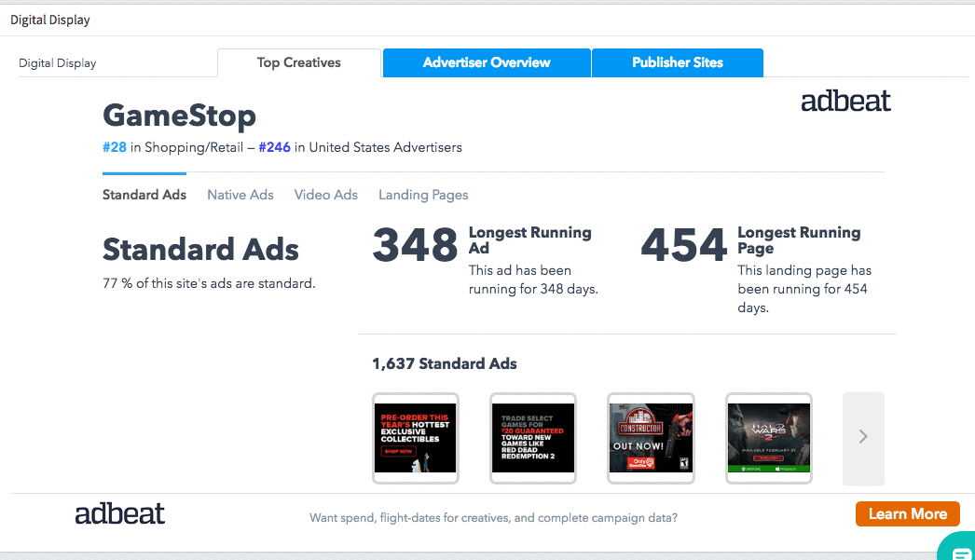Open the Red Dead Redemption 2 trade ad

coord(533,438)
